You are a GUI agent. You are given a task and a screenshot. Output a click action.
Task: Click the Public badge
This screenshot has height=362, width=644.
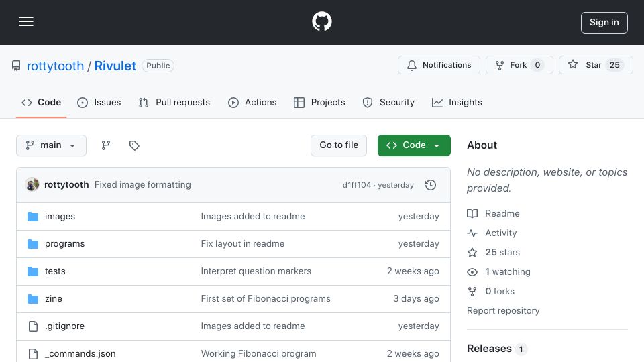click(x=158, y=66)
